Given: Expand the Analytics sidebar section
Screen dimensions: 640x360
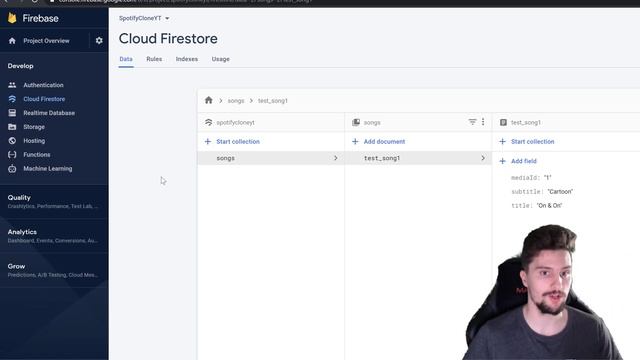Looking at the screenshot, I should (54, 236).
